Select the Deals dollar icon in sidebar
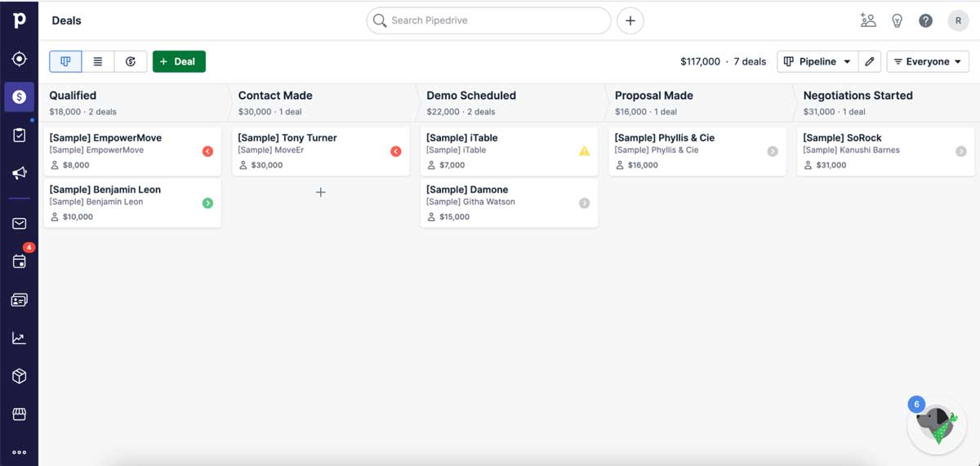 click(x=19, y=97)
